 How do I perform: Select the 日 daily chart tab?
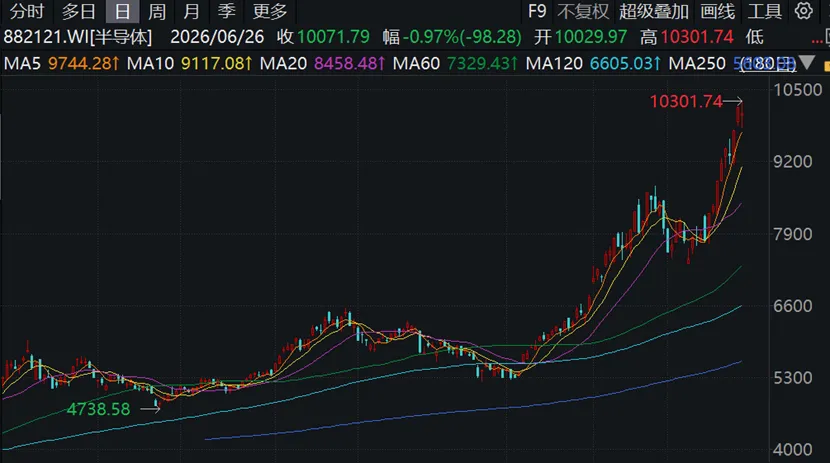pos(122,11)
